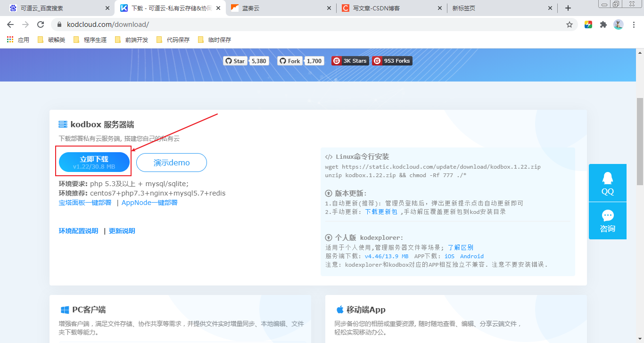Open the colorful extension icon in toolbar
644x343 pixels.
pos(588,24)
